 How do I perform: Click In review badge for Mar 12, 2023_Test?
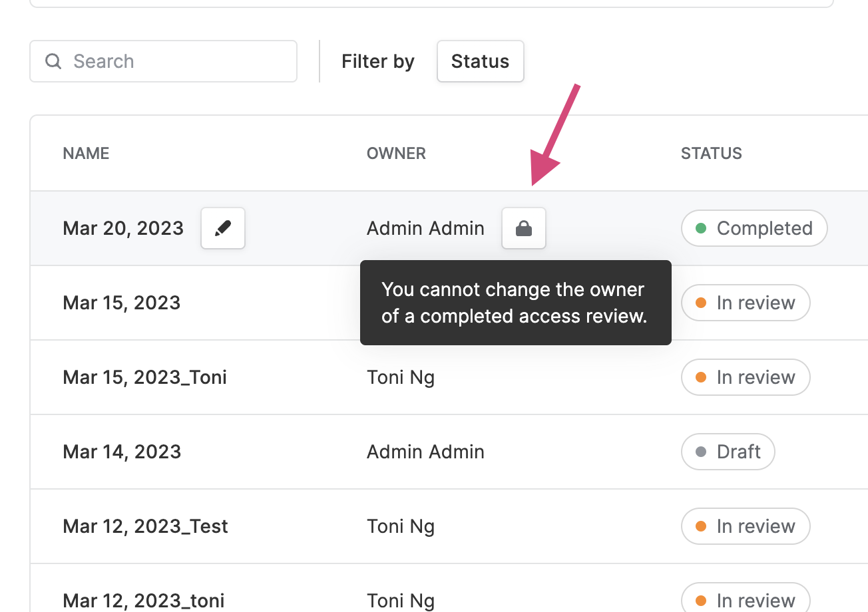tap(746, 526)
